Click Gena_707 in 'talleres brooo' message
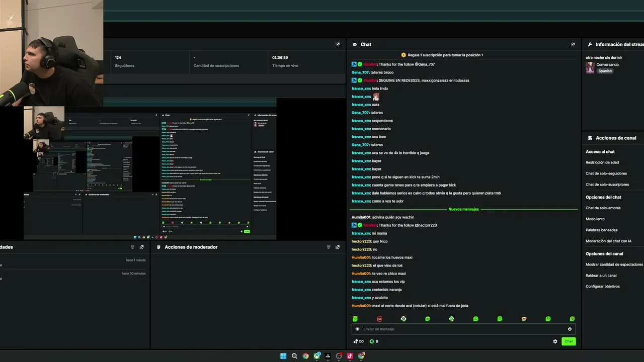The height and width of the screenshot is (362, 644). (360, 72)
